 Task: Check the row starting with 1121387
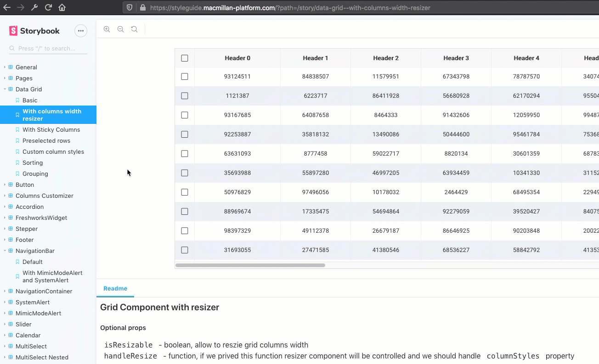185,96
